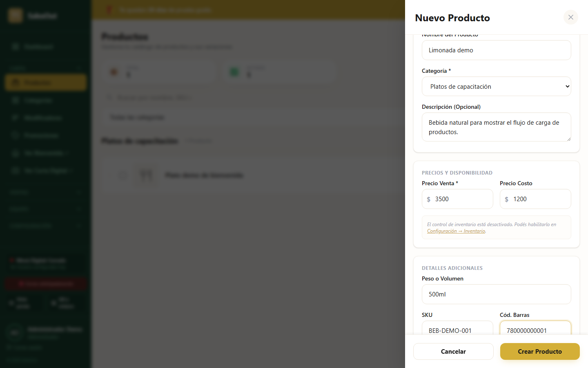Click the PRECIOS Y DISPONIBILIDAD heading
The height and width of the screenshot is (368, 588).
[x=457, y=173]
